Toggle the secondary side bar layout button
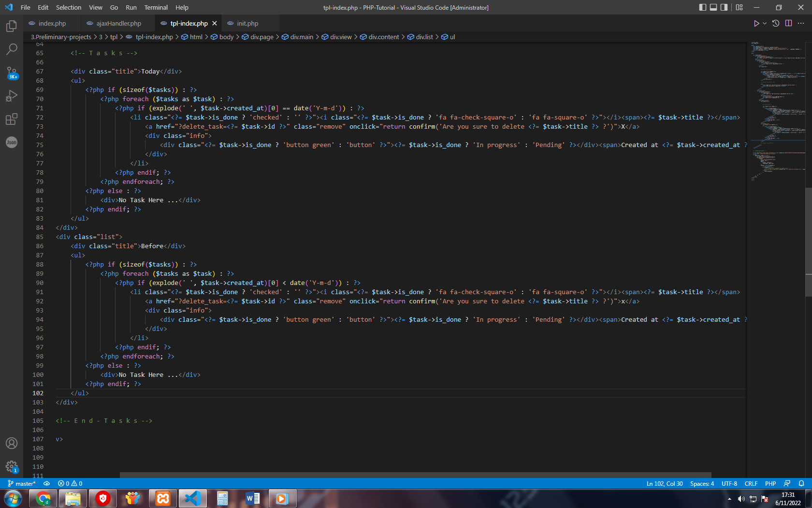The height and width of the screenshot is (508, 812). [x=724, y=7]
